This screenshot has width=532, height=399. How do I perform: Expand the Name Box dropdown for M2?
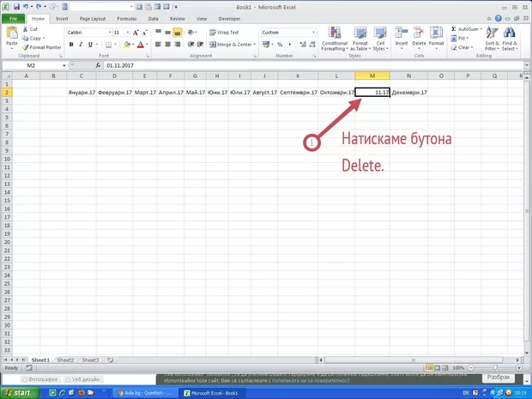coord(63,65)
